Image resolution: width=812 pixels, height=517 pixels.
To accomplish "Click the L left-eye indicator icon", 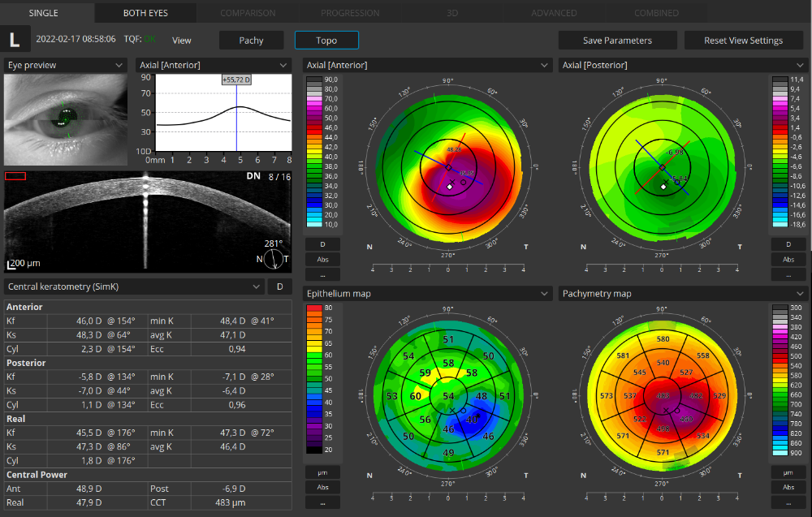I will click(16, 39).
